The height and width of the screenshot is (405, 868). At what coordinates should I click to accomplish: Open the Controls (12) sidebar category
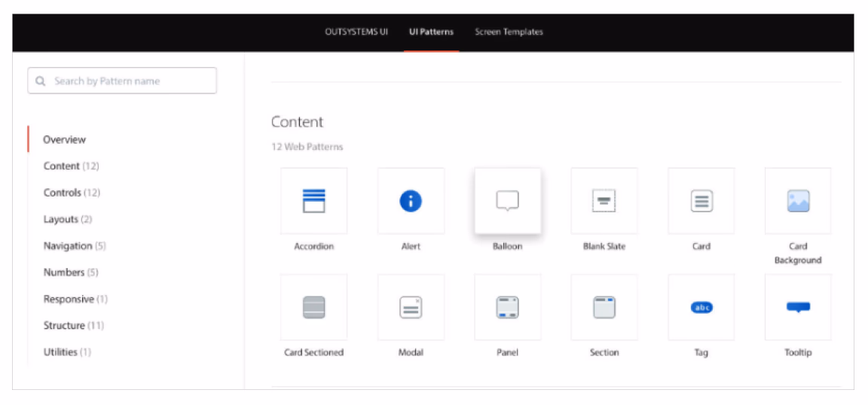click(72, 193)
